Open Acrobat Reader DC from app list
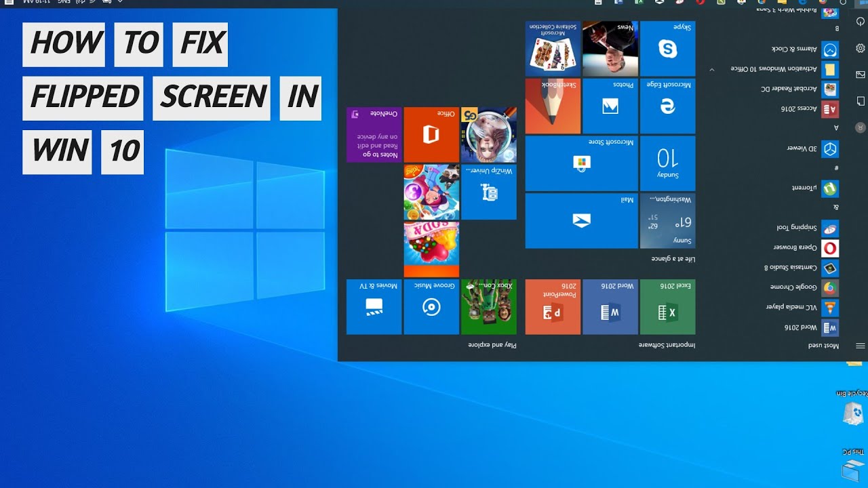The image size is (868, 488). (800, 89)
